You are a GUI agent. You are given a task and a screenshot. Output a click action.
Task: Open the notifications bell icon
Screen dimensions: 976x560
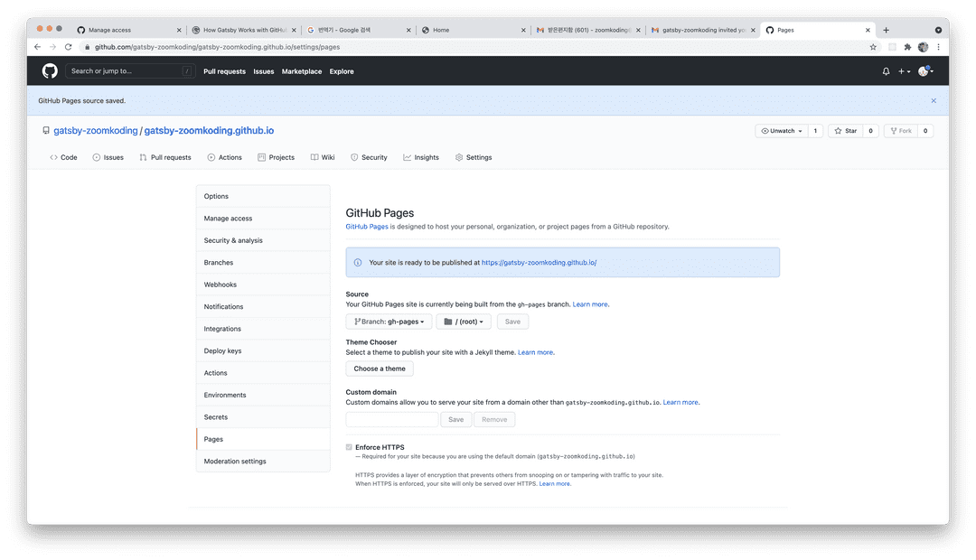(886, 71)
